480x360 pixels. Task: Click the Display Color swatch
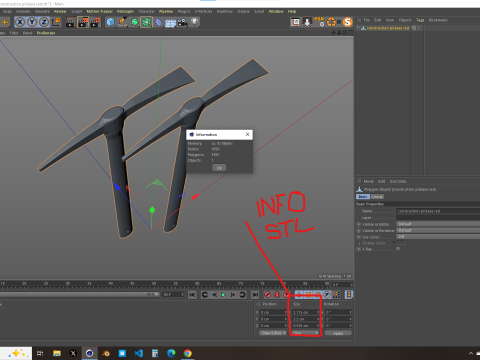(x=401, y=243)
